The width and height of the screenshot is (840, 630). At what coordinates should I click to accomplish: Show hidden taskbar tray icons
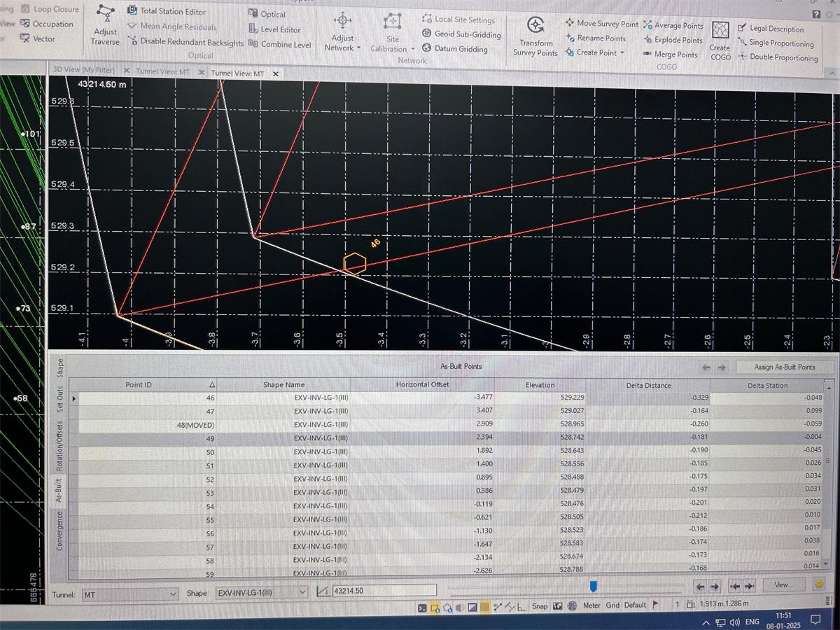(x=706, y=623)
